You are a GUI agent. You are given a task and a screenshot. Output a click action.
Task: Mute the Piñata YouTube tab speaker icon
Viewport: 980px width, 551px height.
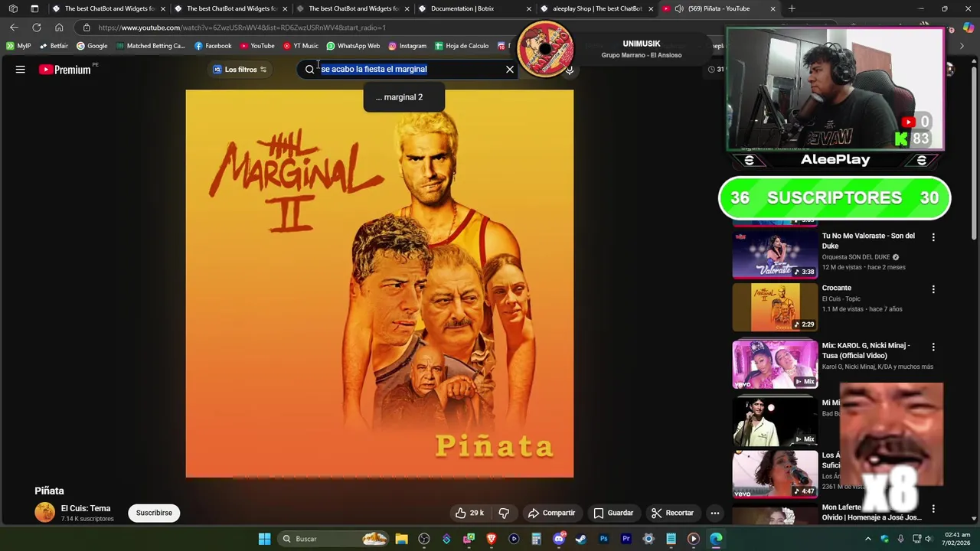[679, 8]
